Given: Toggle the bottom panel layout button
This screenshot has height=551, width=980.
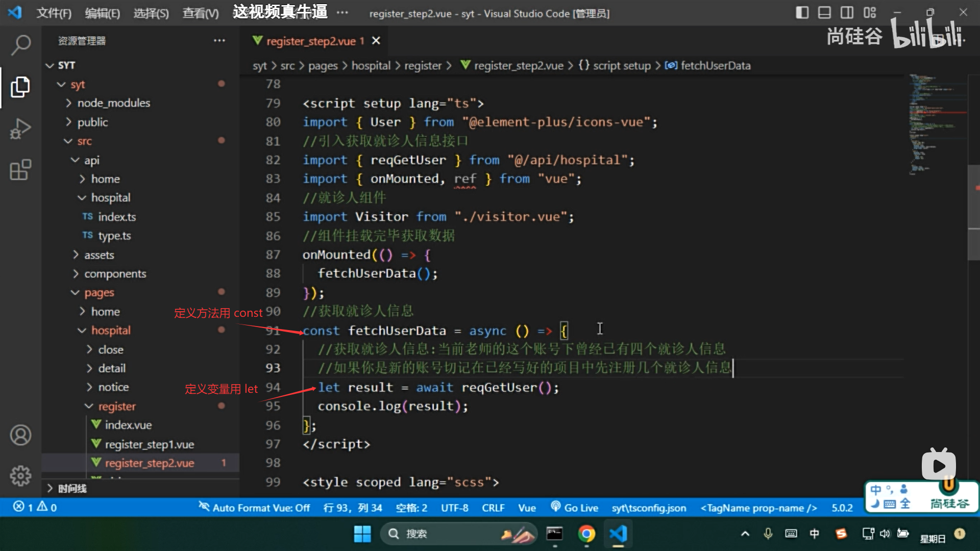Looking at the screenshot, I should pos(824,13).
